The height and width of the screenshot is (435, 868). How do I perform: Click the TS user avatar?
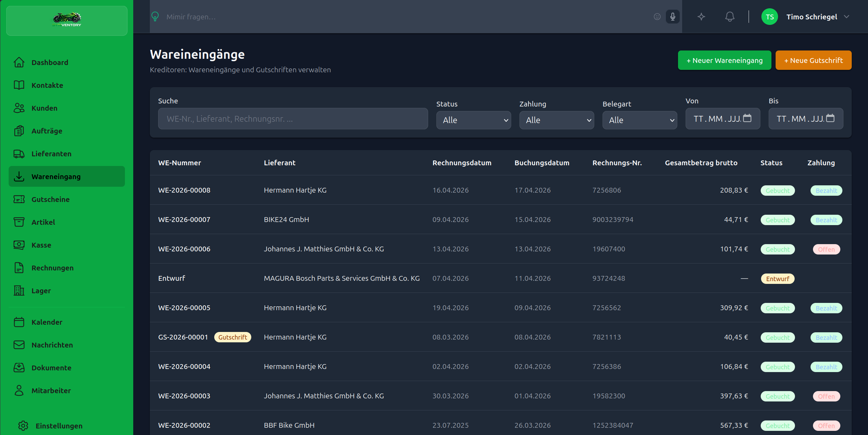(x=769, y=17)
